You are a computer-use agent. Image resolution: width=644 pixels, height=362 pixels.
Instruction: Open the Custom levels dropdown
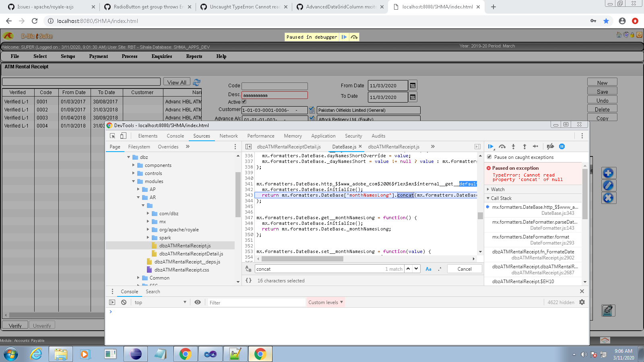click(325, 302)
